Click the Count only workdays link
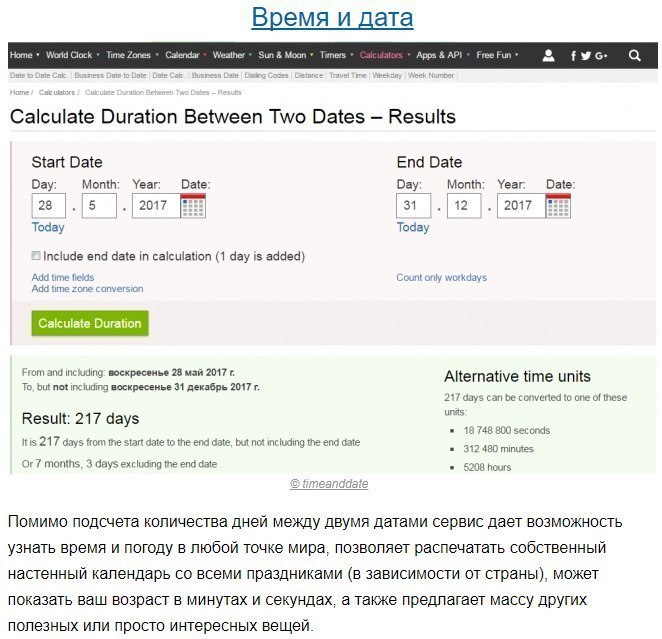This screenshot has height=639, width=662. point(441,278)
